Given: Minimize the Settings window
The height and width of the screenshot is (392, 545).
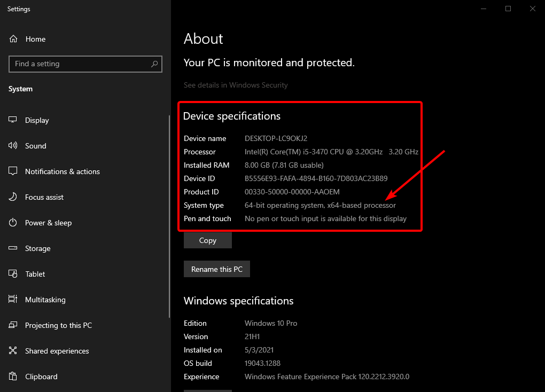Looking at the screenshot, I should coord(484,9).
